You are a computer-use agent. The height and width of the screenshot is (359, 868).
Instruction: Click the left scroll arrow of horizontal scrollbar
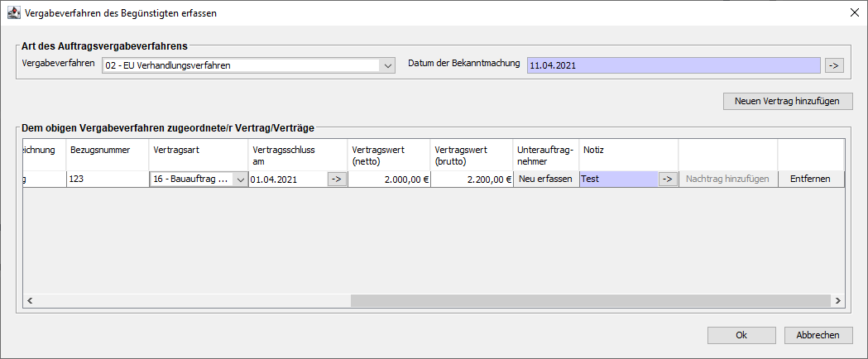pyautogui.click(x=30, y=300)
